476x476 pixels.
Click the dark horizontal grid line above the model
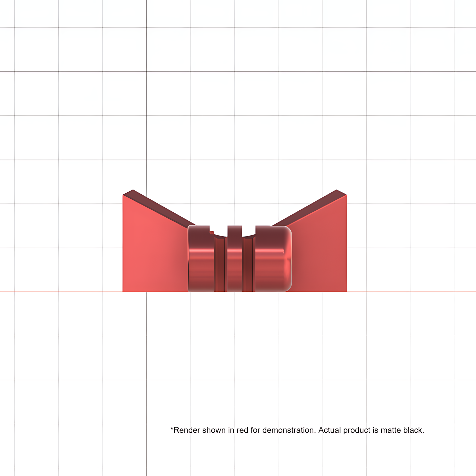(x=238, y=72)
